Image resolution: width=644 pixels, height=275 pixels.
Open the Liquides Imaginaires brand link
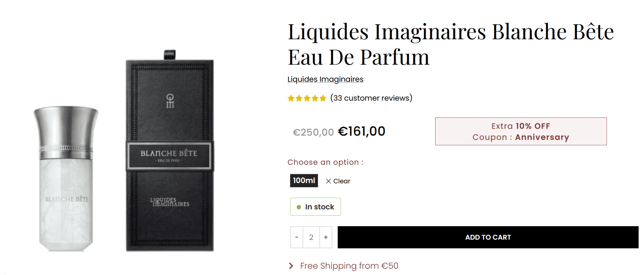pyautogui.click(x=325, y=79)
